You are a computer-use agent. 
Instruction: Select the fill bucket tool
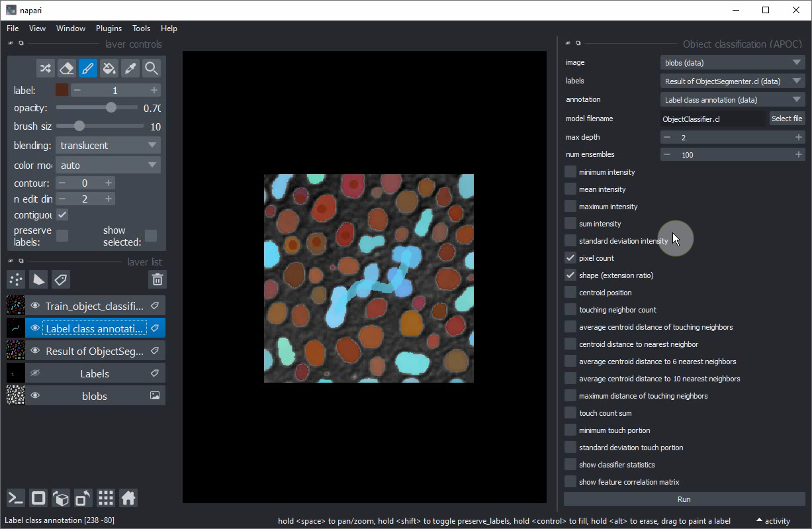[109, 68]
